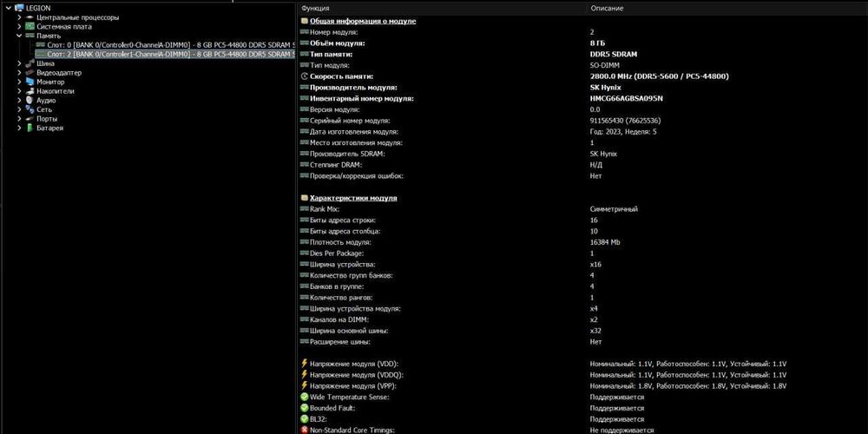This screenshot has width=868, height=434.
Task: Click the lightning icon for Напряжение модуля (VDDQ)
Action: click(x=304, y=375)
